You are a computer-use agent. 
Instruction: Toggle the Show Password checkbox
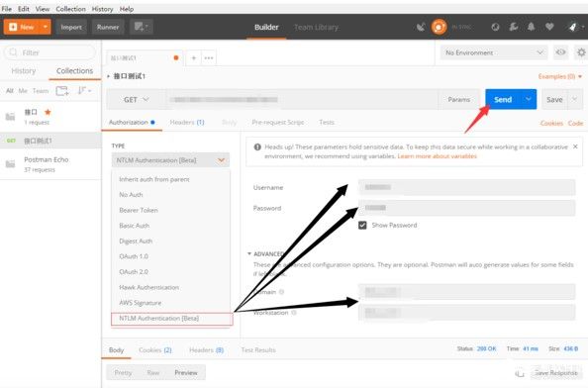[x=362, y=226]
